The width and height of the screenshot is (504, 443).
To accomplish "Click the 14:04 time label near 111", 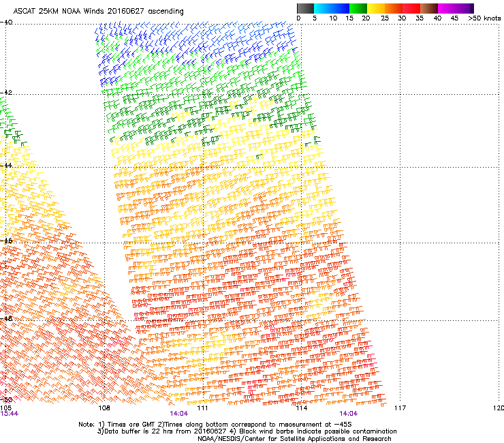I will point(179,414).
